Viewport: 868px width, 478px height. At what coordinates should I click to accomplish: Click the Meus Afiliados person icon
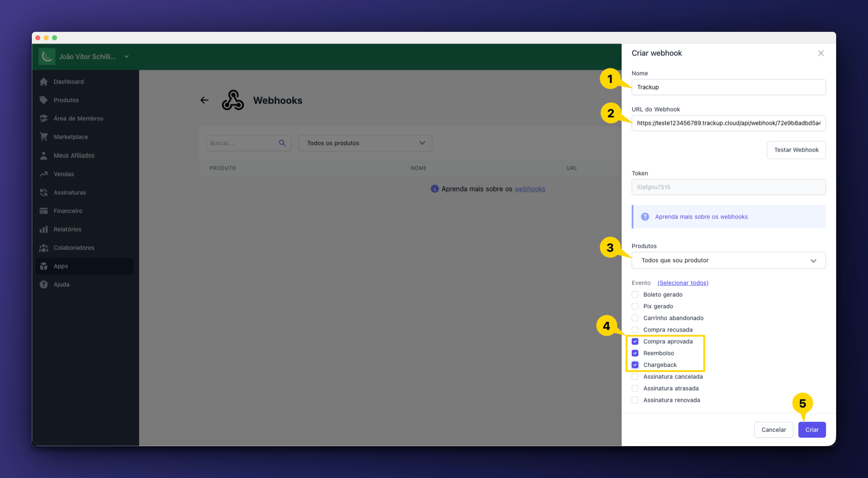(44, 155)
